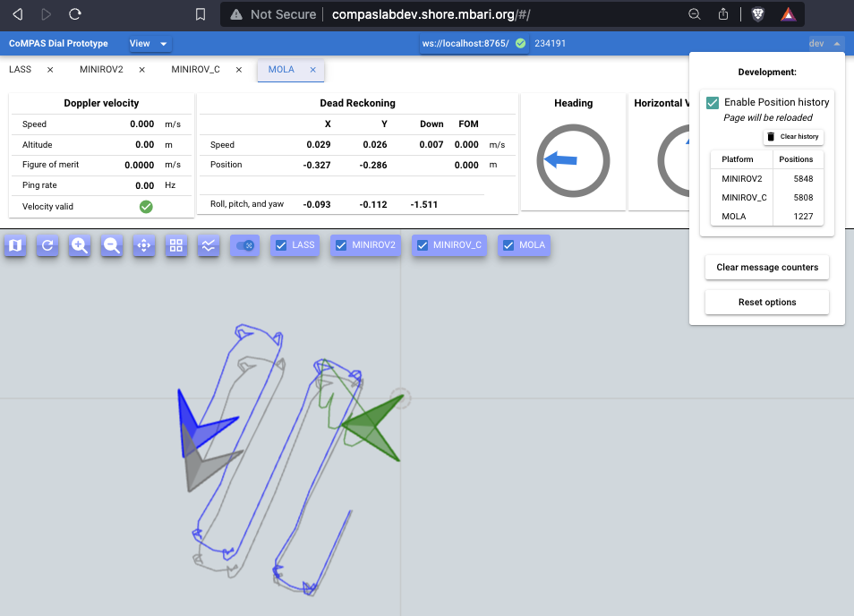
Task: Zoom out on the position plot
Action: point(112,245)
